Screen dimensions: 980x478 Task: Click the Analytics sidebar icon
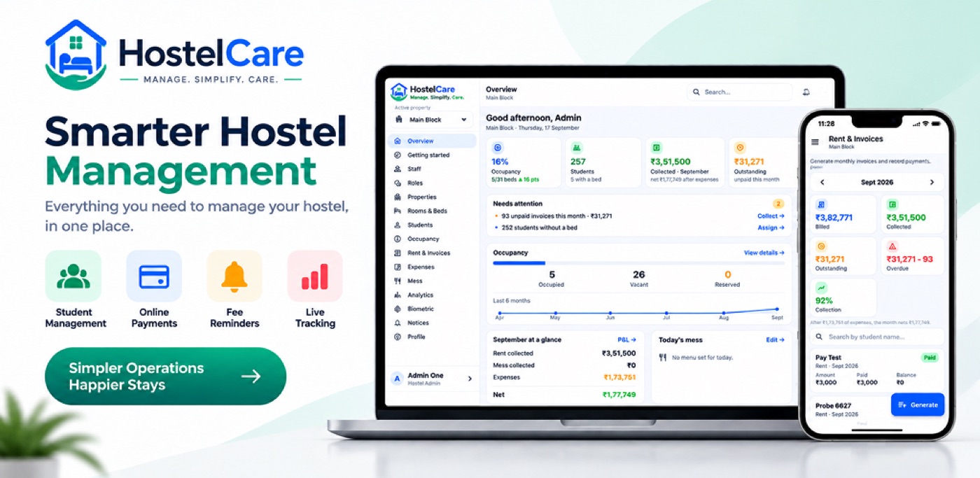(x=398, y=295)
